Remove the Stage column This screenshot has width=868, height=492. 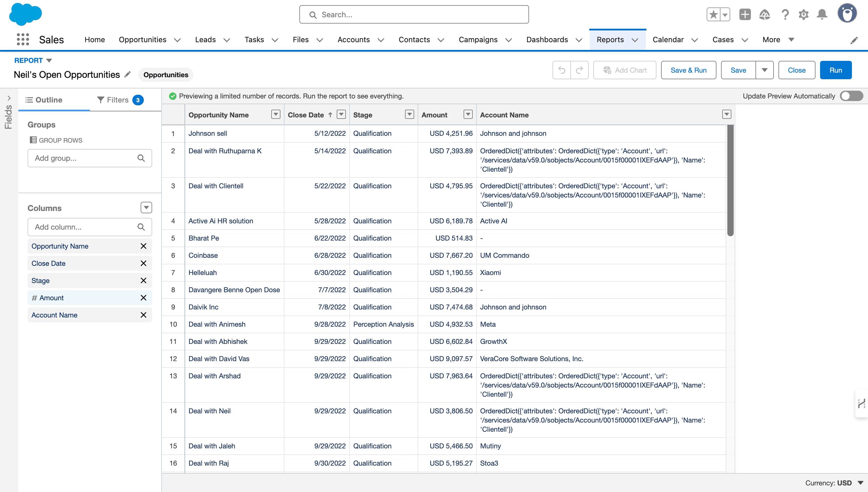[143, 280]
